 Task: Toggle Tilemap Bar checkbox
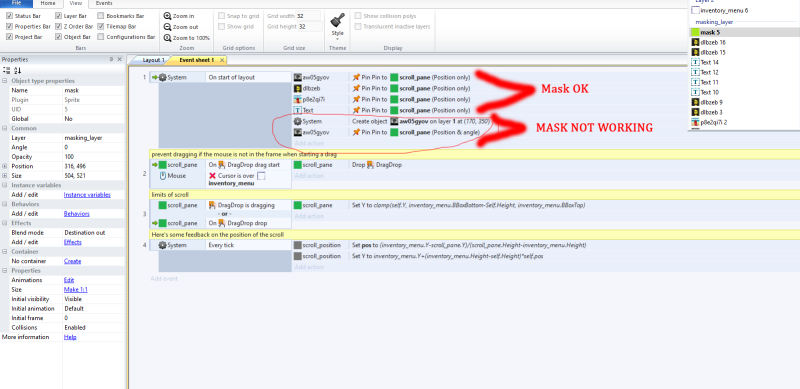coord(101,27)
